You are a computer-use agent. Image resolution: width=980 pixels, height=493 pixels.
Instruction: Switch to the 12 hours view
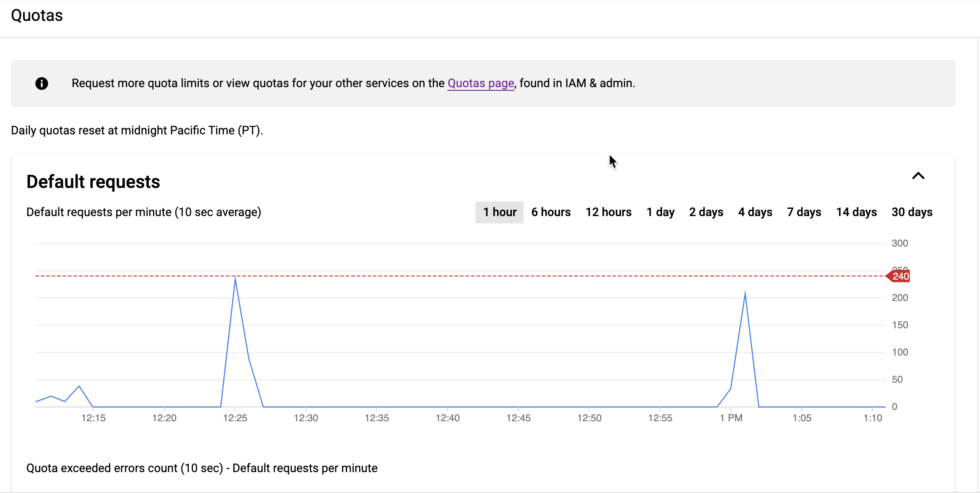tap(608, 212)
